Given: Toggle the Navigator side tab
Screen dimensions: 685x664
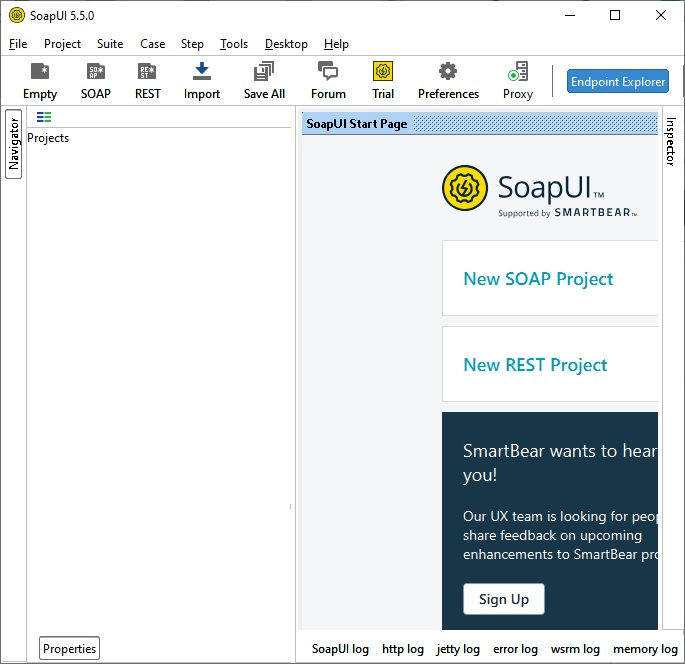Looking at the screenshot, I should tap(14, 144).
